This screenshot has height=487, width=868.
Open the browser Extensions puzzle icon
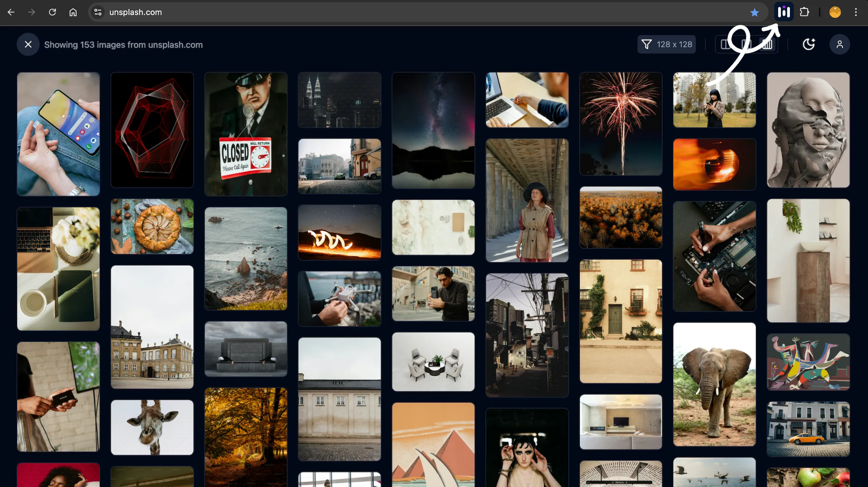pyautogui.click(x=804, y=12)
